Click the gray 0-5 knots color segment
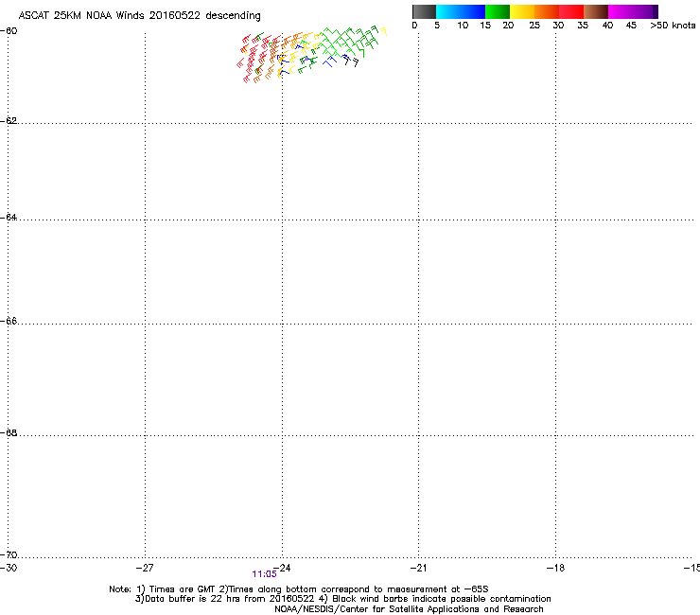The width and height of the screenshot is (700, 615). [424, 11]
